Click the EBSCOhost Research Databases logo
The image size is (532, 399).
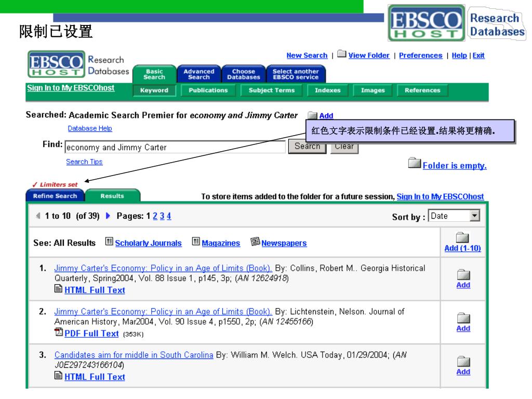(x=79, y=64)
